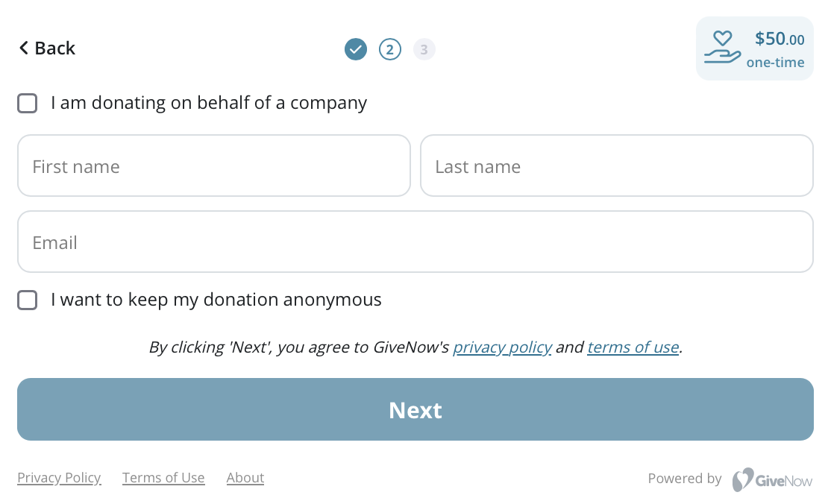Image resolution: width=828 pixels, height=504 pixels.
Task: Click Back to return to previous step
Action: coord(46,48)
